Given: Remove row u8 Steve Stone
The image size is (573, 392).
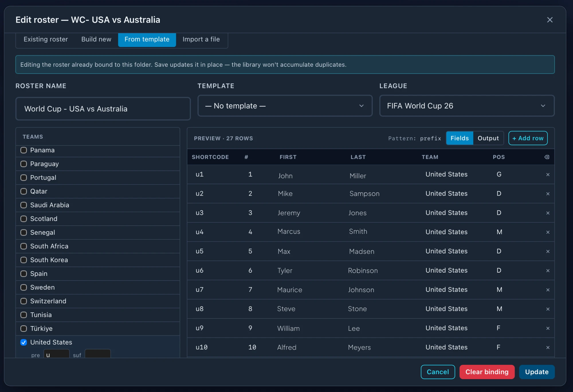Looking at the screenshot, I should [548, 309].
